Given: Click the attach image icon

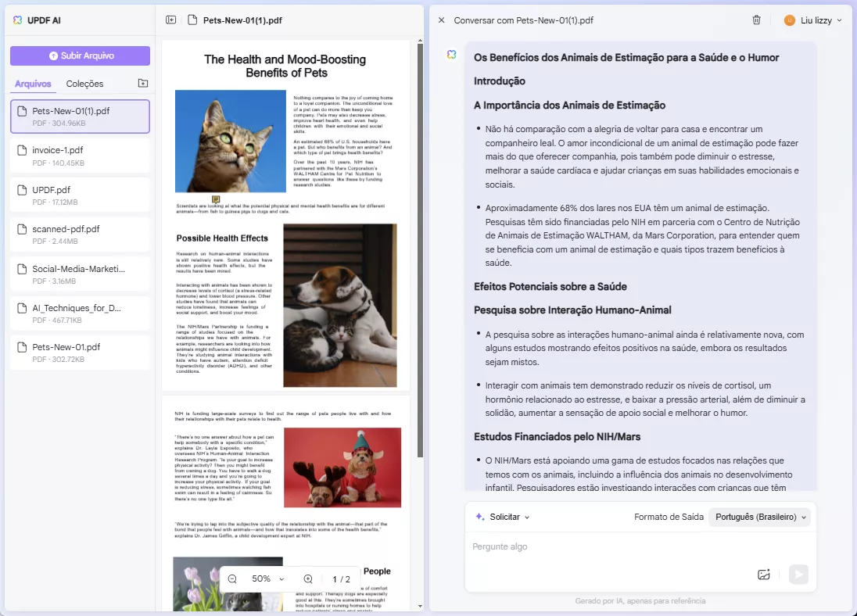Looking at the screenshot, I should (763, 575).
